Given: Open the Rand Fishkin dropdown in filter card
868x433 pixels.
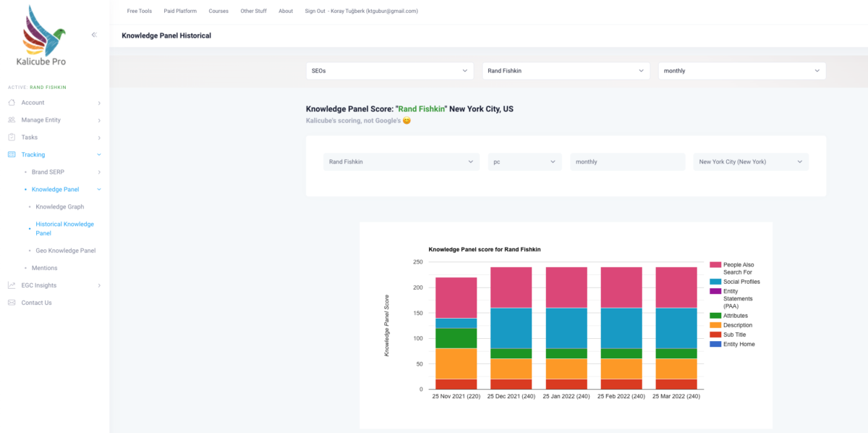Looking at the screenshot, I should (x=401, y=162).
